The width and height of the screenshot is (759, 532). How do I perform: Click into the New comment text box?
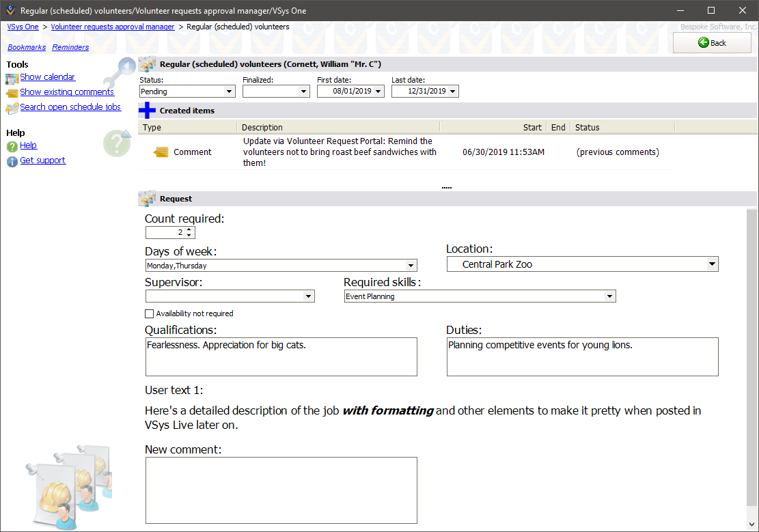[281, 490]
